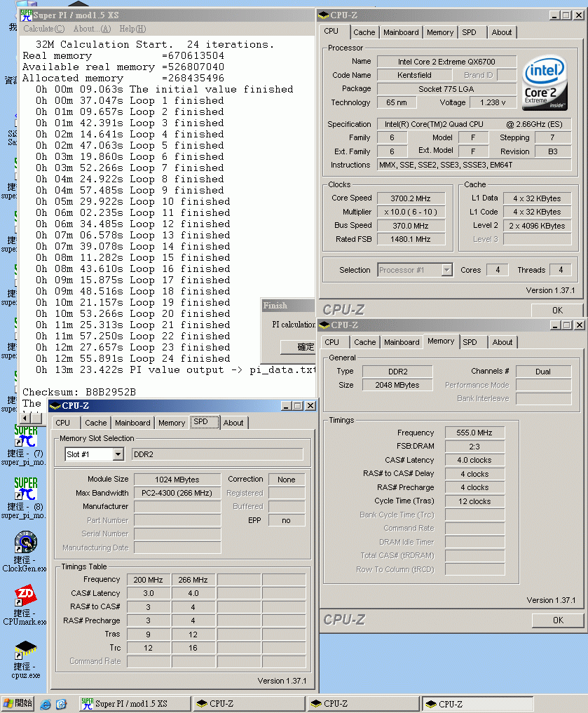Open About tab in top CPU-Z window
This screenshot has width=588, height=713.
click(502, 32)
